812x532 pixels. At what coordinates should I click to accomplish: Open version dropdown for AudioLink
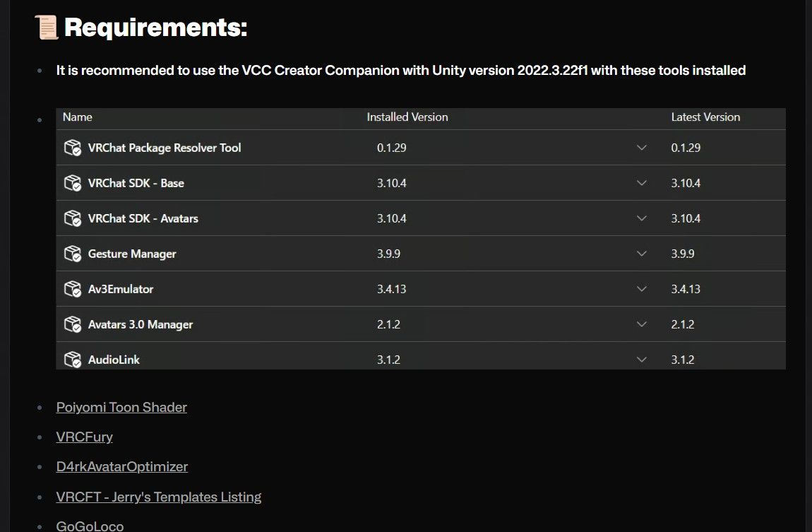[642, 360]
